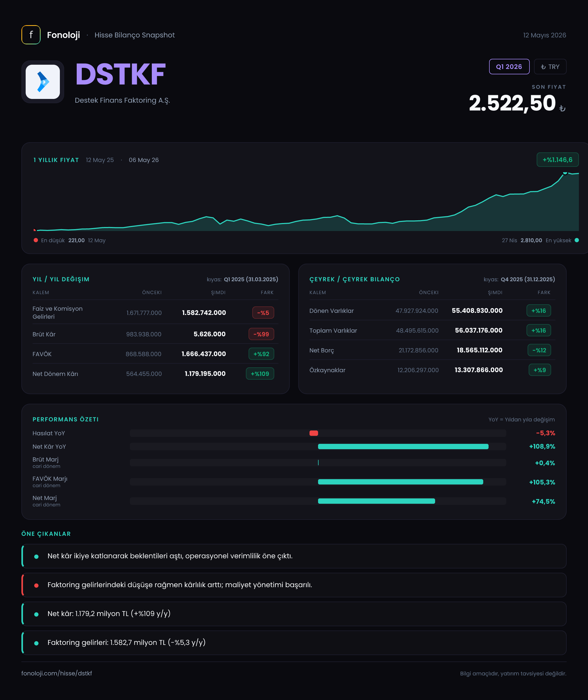
Task: Click the 'Faiz ve Komisyon Gelirleri' row label
Action: [57, 313]
